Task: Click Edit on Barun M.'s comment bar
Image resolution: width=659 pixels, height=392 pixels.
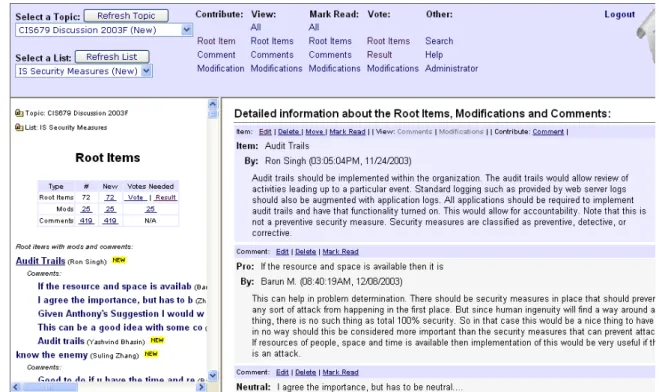Action: [x=282, y=252]
